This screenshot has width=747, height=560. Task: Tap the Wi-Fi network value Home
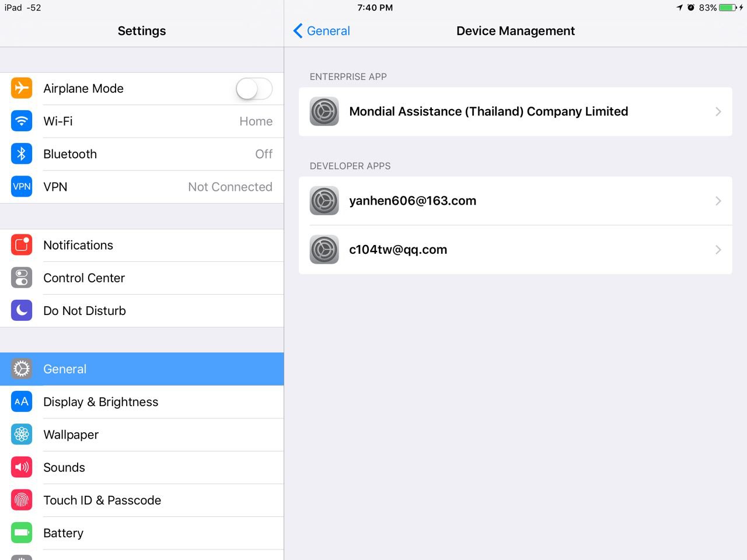pyautogui.click(x=256, y=121)
